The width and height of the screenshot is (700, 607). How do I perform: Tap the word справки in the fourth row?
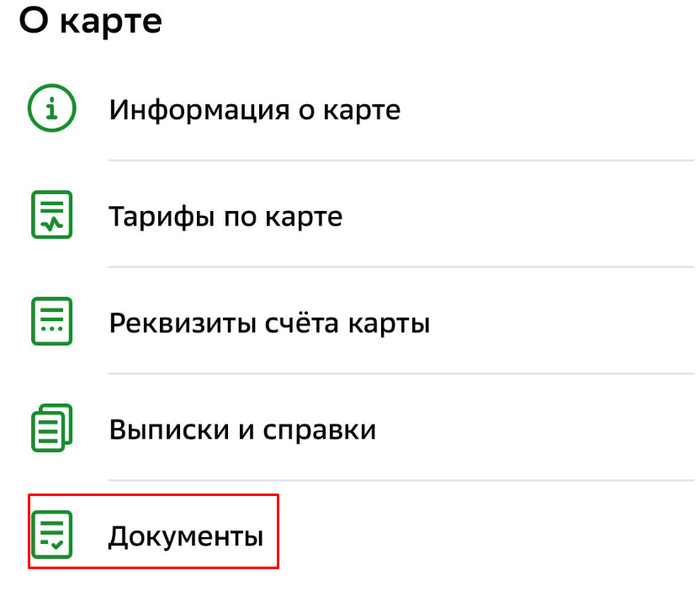coord(320,430)
